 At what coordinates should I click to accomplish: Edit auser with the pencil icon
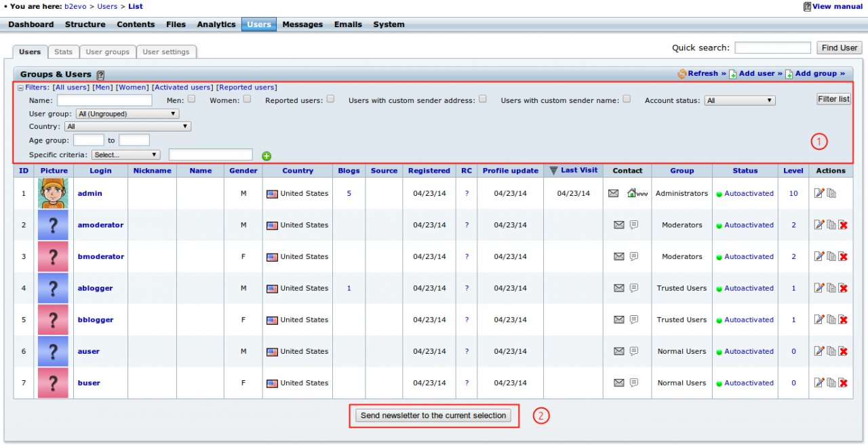(819, 351)
